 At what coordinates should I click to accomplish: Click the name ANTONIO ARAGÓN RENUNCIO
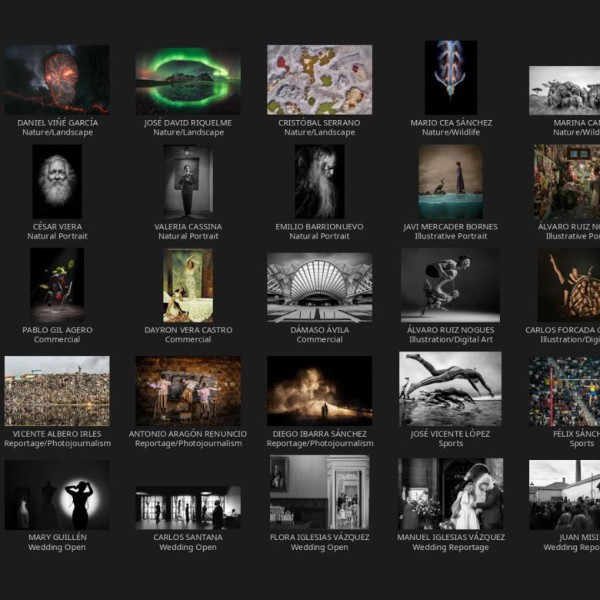tap(188, 434)
